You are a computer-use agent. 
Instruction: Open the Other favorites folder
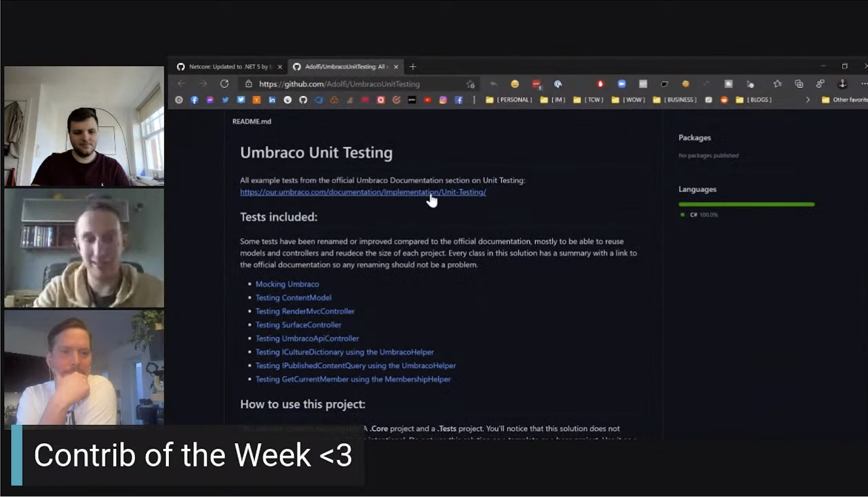click(844, 100)
